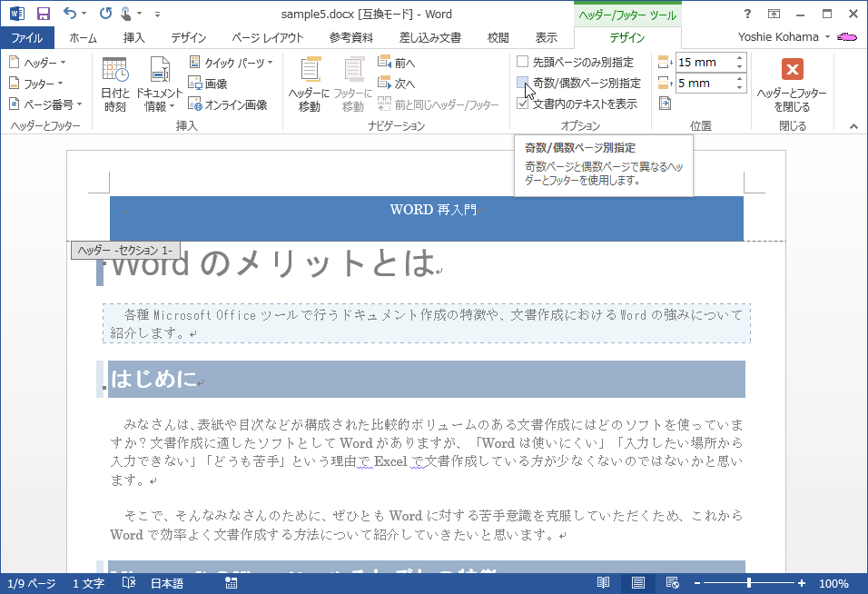The image size is (868, 594).
Task: Expand the touch mode dropdown arrow
Action: coord(139,14)
